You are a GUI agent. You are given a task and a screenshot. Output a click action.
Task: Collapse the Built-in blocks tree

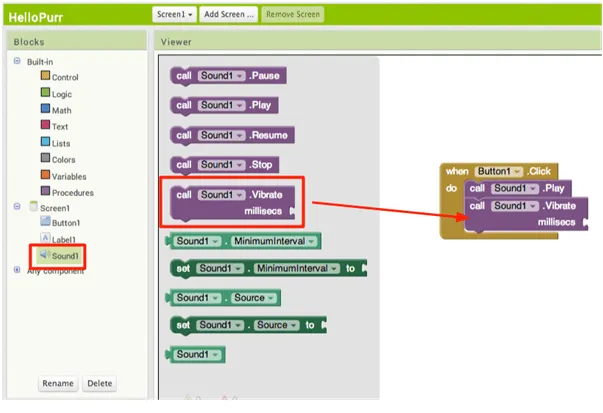[17, 61]
